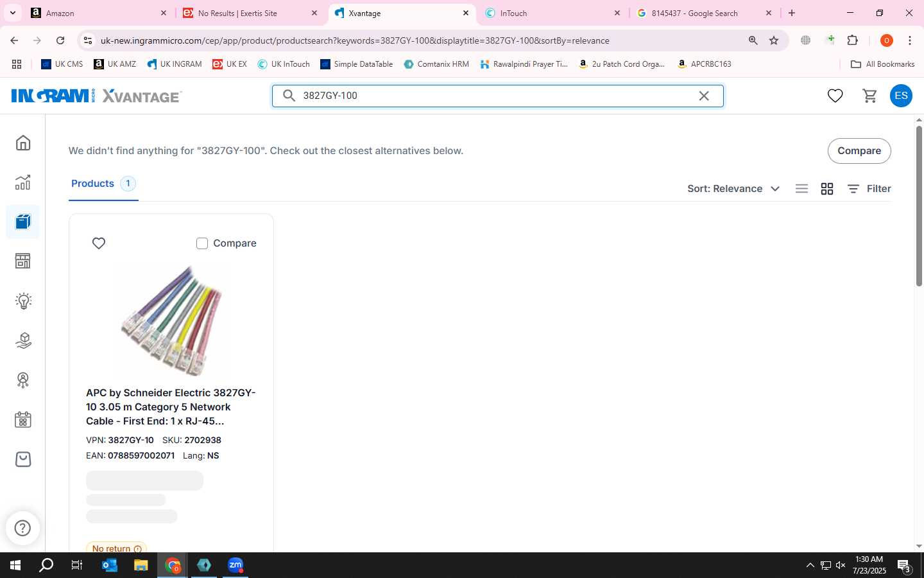Open Zoom from the taskbar
The width and height of the screenshot is (924, 578).
coord(235,565)
